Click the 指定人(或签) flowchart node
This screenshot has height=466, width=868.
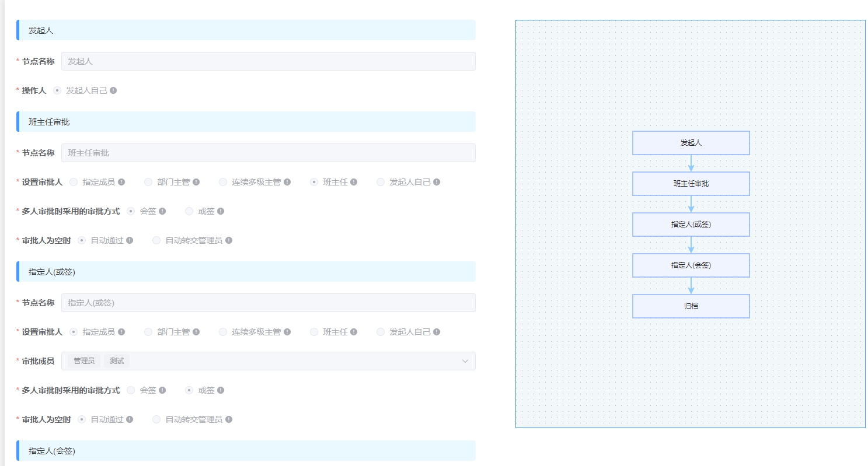pyautogui.click(x=691, y=225)
